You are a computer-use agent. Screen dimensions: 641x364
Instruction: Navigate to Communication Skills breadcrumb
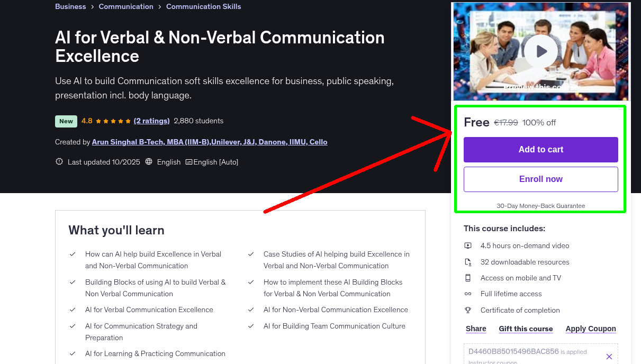(x=203, y=6)
